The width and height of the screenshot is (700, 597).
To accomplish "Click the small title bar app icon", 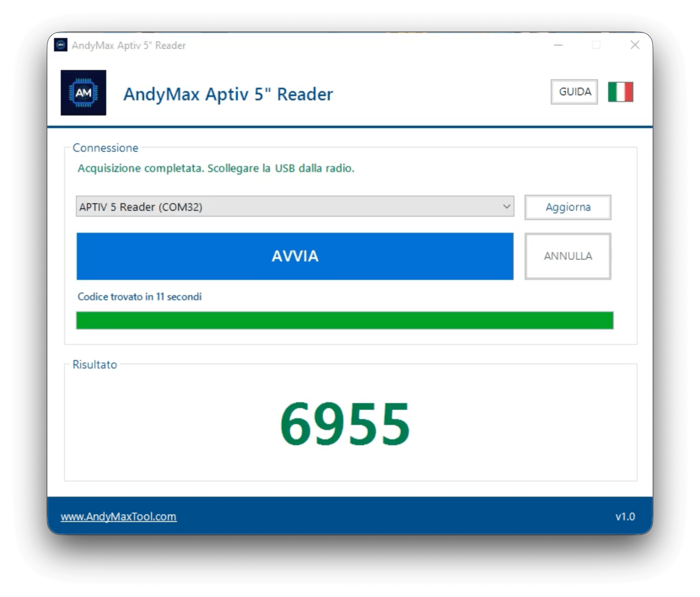I will 61,45.
